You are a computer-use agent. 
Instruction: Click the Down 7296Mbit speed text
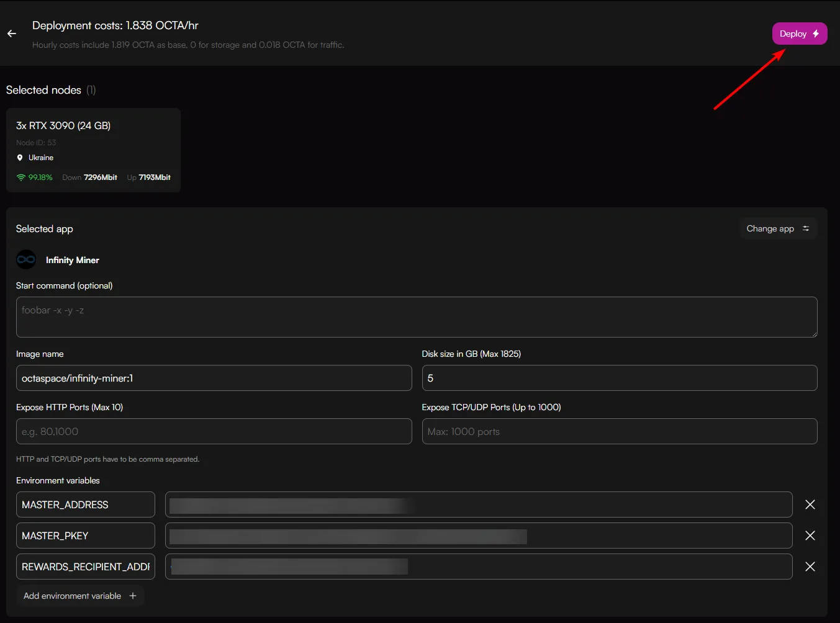click(x=89, y=177)
